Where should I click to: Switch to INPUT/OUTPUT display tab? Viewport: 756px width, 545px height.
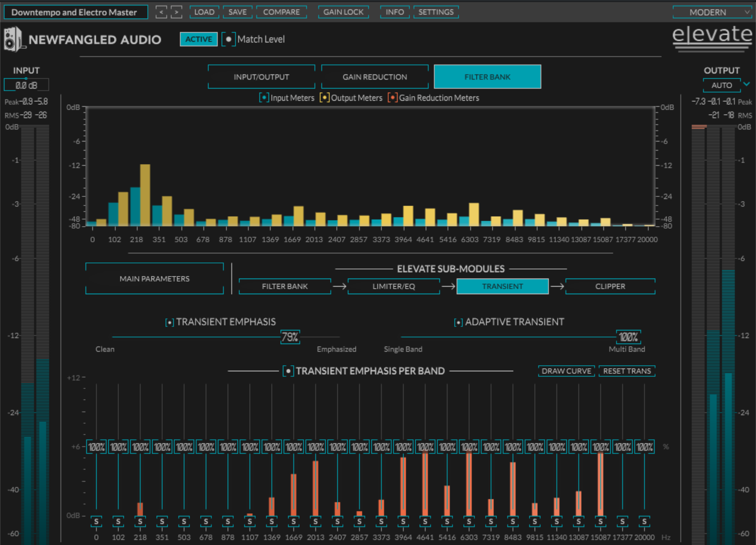262,77
